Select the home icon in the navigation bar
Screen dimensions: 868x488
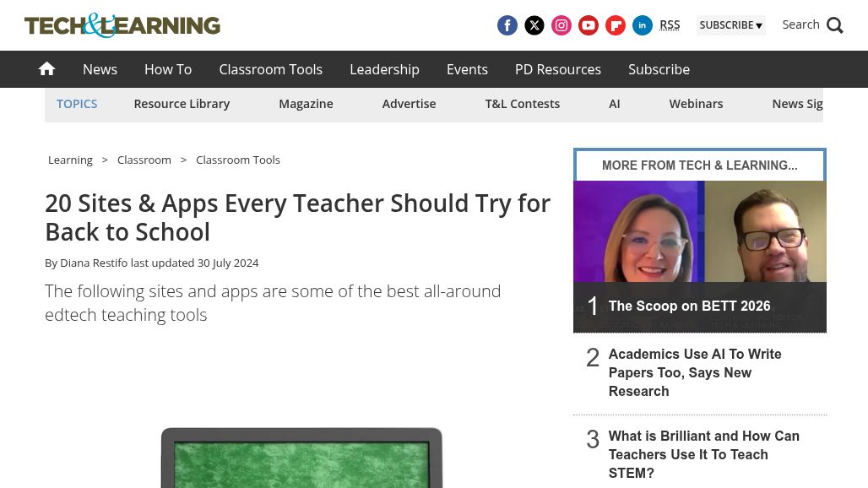pyautogui.click(x=46, y=68)
